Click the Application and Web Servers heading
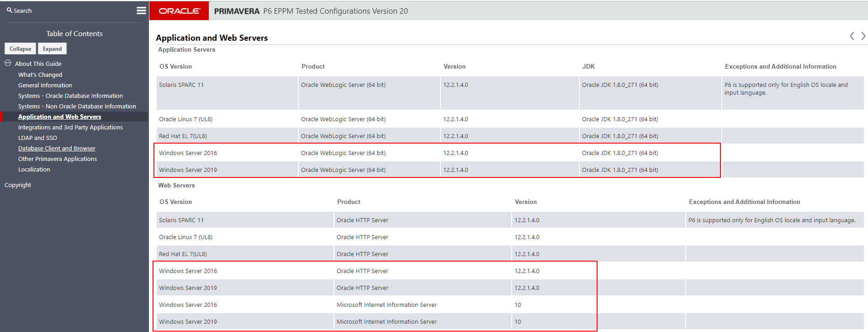 212,37
